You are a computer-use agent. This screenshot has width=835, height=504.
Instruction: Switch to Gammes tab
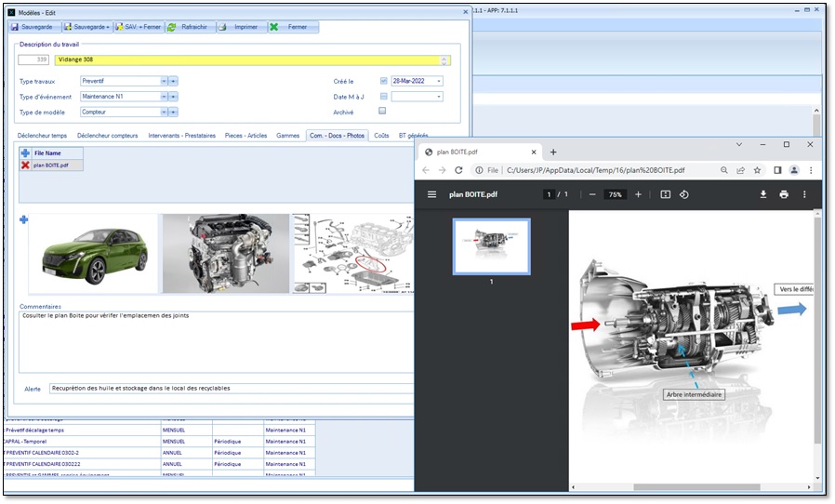coord(287,136)
